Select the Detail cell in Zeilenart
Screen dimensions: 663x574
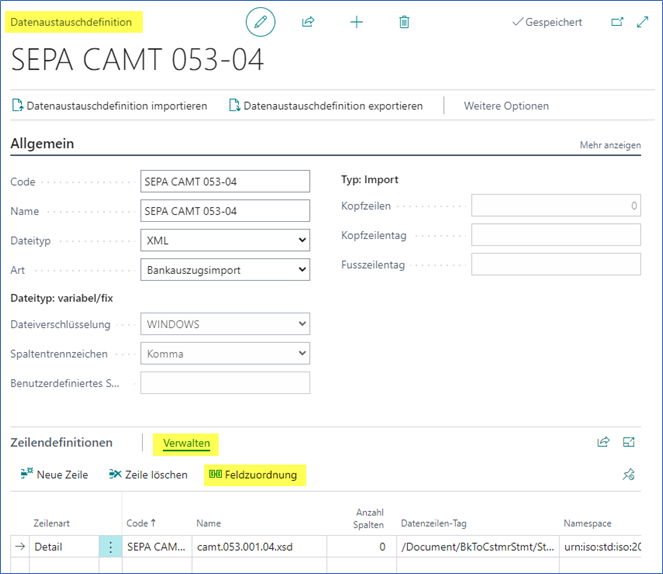tap(64, 547)
